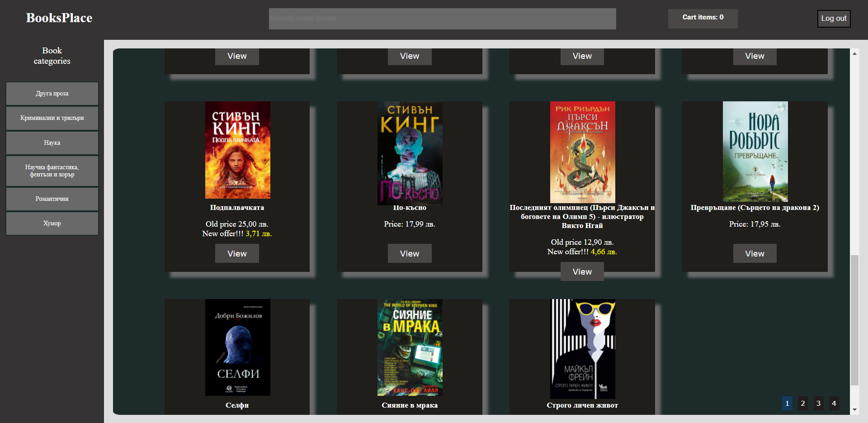Click the vertical scrollbar thumb
The width and height of the screenshot is (868, 423).
pos(854,320)
